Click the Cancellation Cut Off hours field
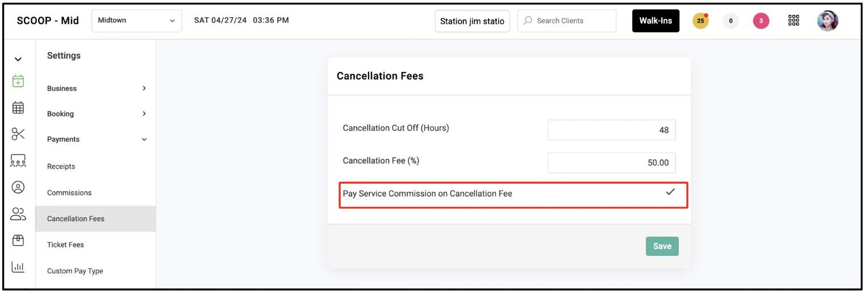 tap(611, 130)
